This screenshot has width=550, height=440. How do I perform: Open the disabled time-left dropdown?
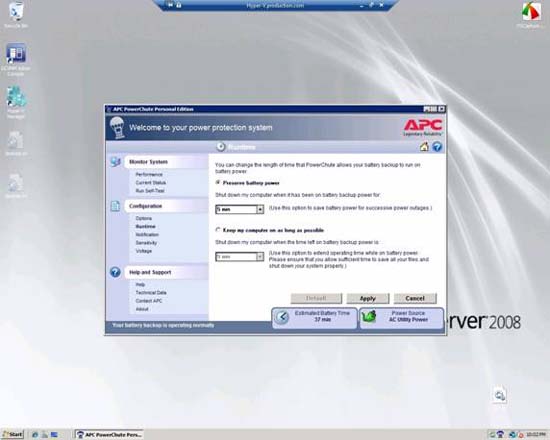(240, 257)
